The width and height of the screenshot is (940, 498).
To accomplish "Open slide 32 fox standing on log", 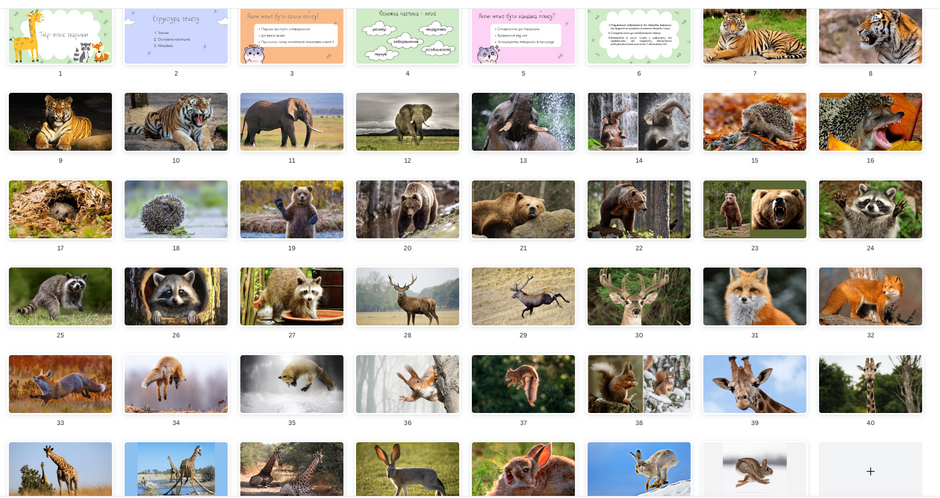I will coord(870,297).
